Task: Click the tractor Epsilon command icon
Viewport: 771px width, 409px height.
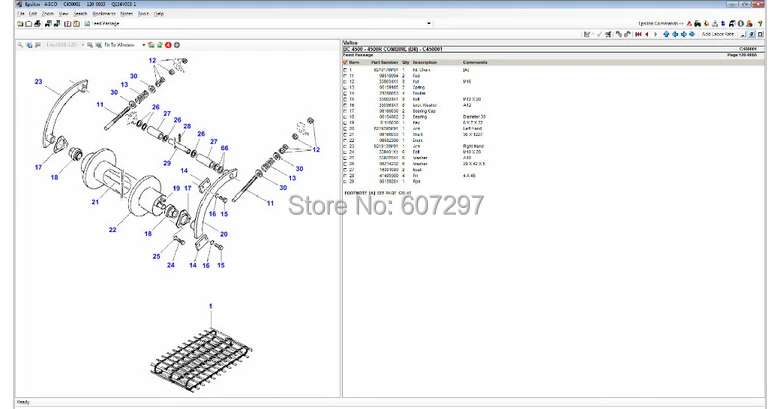Action: point(697,24)
